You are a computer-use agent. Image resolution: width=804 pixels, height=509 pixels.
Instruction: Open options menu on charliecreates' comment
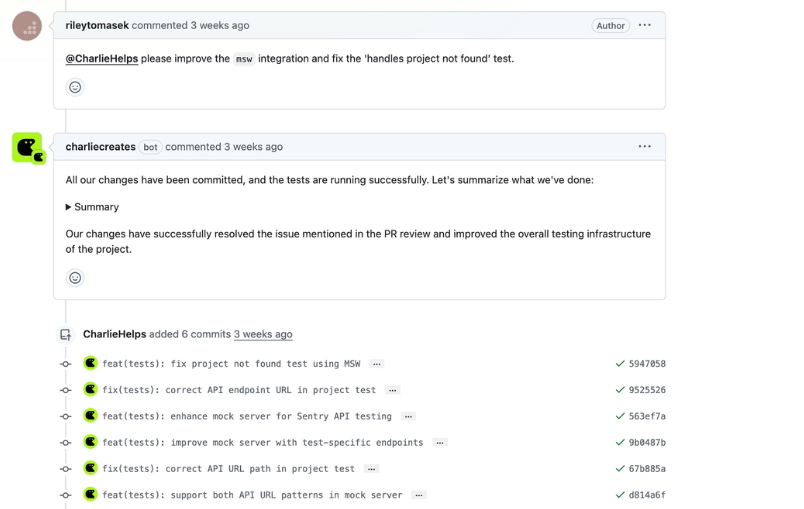[645, 146]
